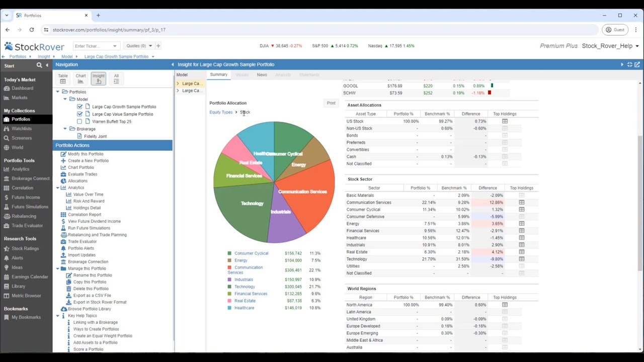This screenshot has width=644, height=362.
Task: Collapse Manage this Portfolio group
Action: coord(57,268)
